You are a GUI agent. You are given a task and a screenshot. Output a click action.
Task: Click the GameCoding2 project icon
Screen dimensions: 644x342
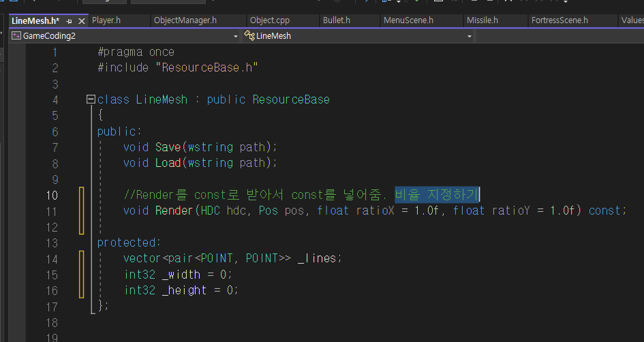tap(16, 35)
